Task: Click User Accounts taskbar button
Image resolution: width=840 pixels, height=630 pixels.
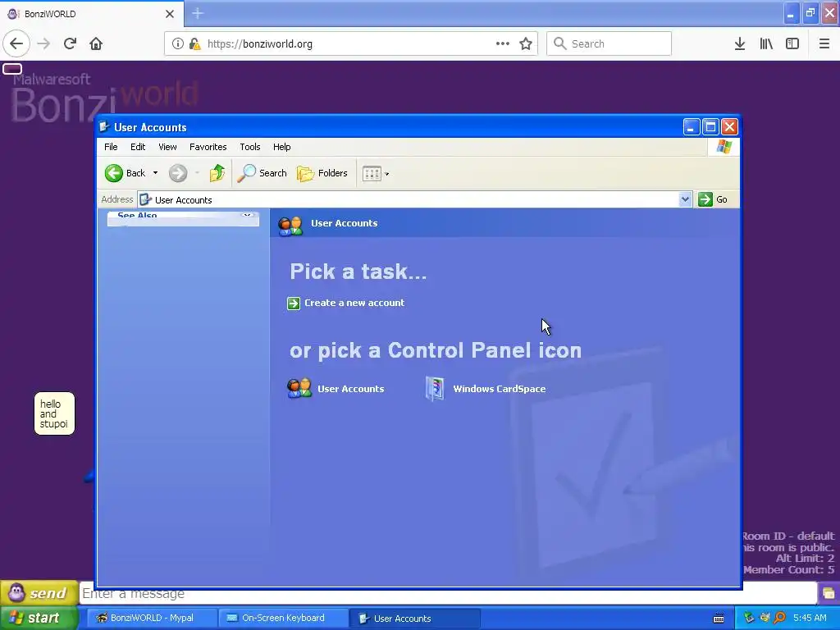Action: coord(414,619)
